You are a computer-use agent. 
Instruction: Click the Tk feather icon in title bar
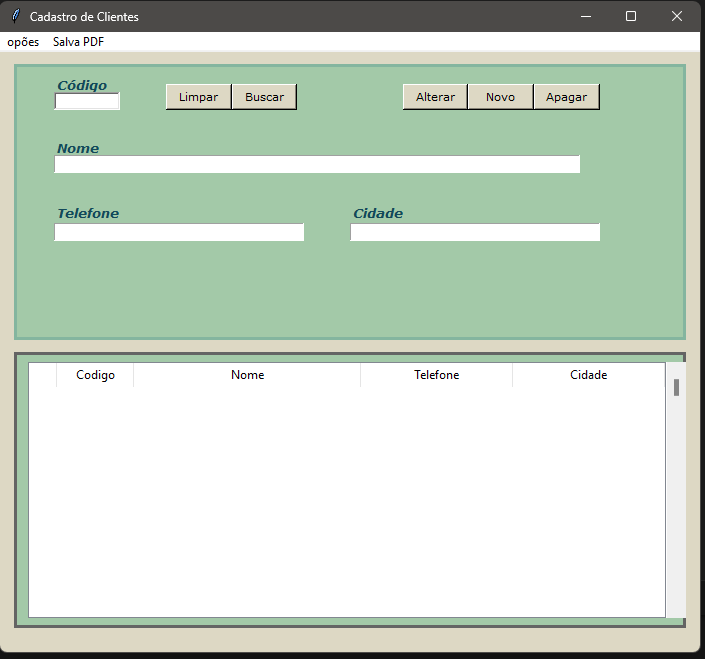(x=15, y=16)
